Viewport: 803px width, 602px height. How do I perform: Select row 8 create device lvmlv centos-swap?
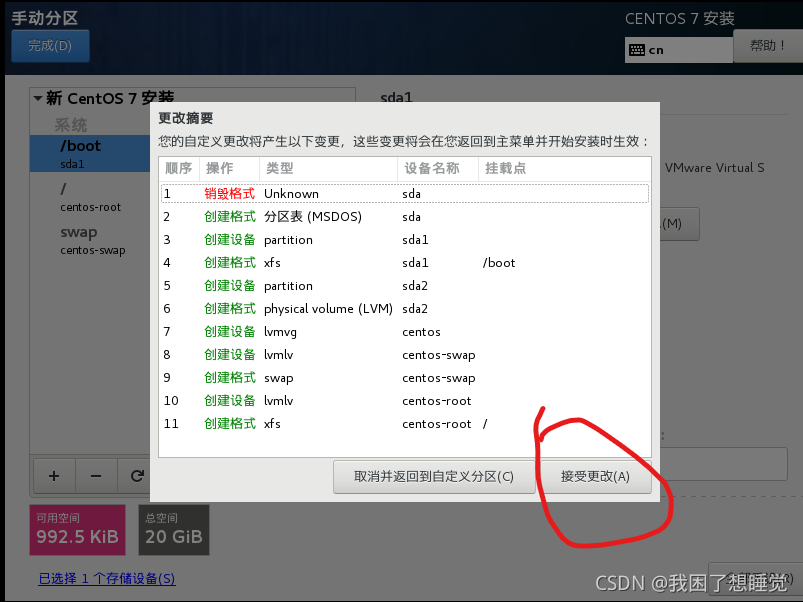pos(405,355)
